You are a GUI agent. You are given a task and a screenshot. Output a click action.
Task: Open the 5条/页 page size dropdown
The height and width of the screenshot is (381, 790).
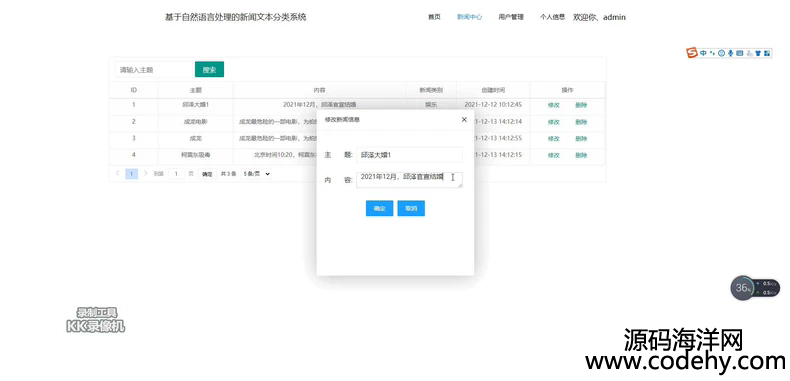click(257, 173)
